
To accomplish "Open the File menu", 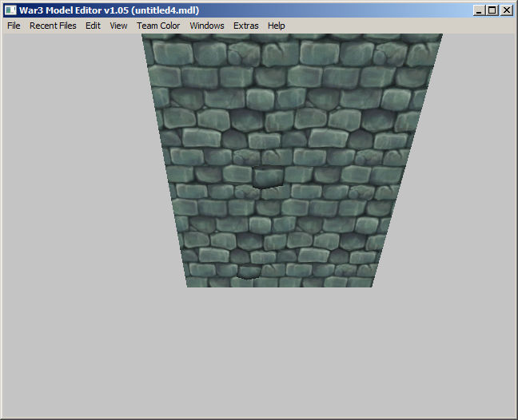I will pos(14,26).
